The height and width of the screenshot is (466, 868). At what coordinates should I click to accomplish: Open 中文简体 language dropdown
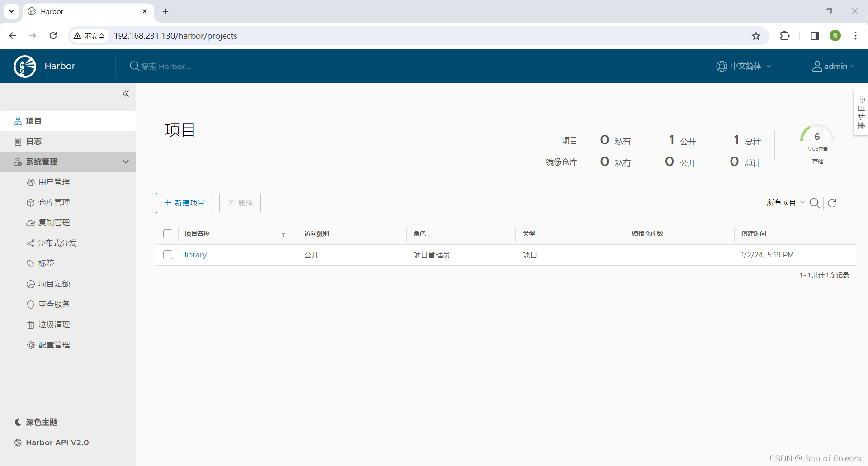(744, 66)
